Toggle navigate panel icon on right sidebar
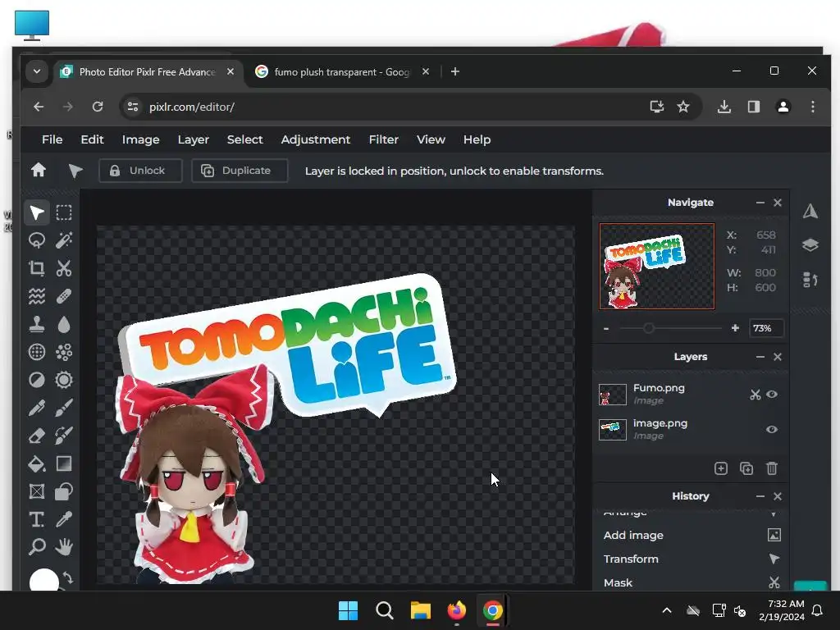Image resolution: width=840 pixels, height=630 pixels. click(x=810, y=211)
